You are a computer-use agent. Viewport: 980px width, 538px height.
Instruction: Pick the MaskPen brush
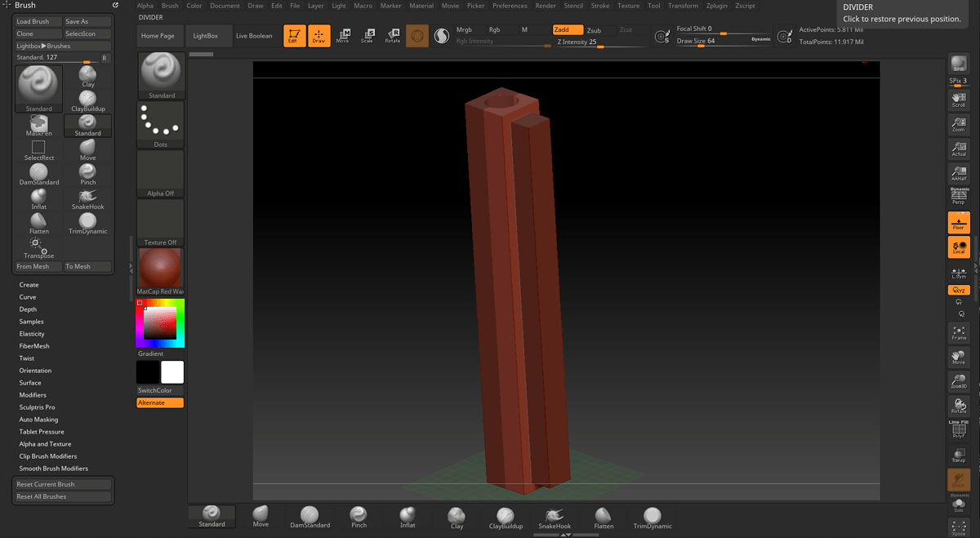click(x=38, y=125)
